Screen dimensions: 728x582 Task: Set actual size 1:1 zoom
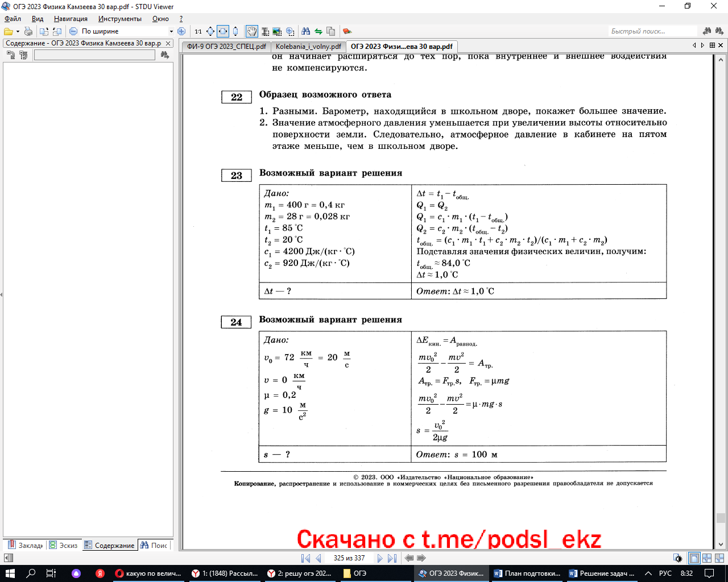[x=198, y=31]
